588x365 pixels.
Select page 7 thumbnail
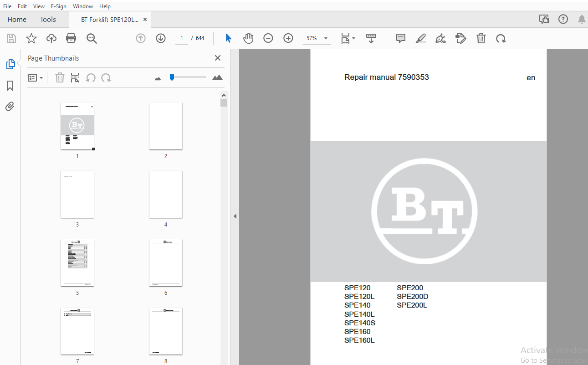tap(77, 331)
